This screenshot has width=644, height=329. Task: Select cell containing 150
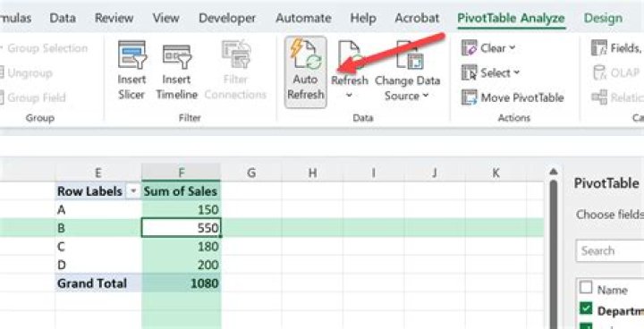click(x=181, y=210)
